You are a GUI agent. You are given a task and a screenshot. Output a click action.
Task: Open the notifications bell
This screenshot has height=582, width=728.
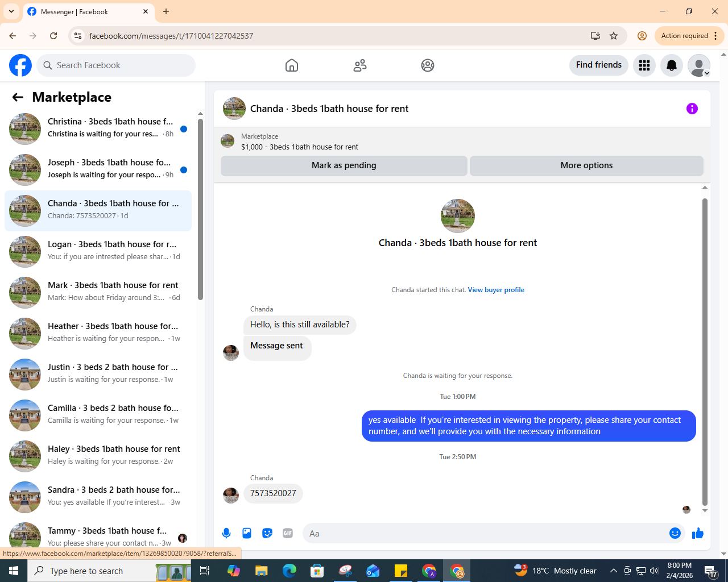(x=672, y=65)
